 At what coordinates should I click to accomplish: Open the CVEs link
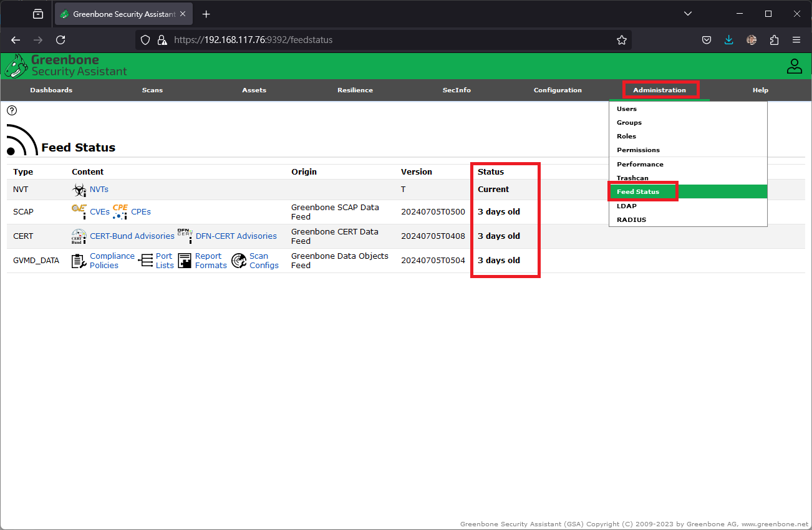100,212
